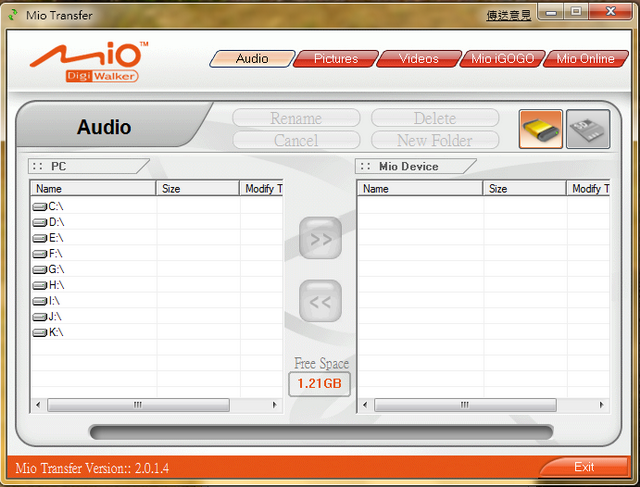Open the D:\ drive in PC list
The height and width of the screenshot is (487, 640).
(x=48, y=222)
